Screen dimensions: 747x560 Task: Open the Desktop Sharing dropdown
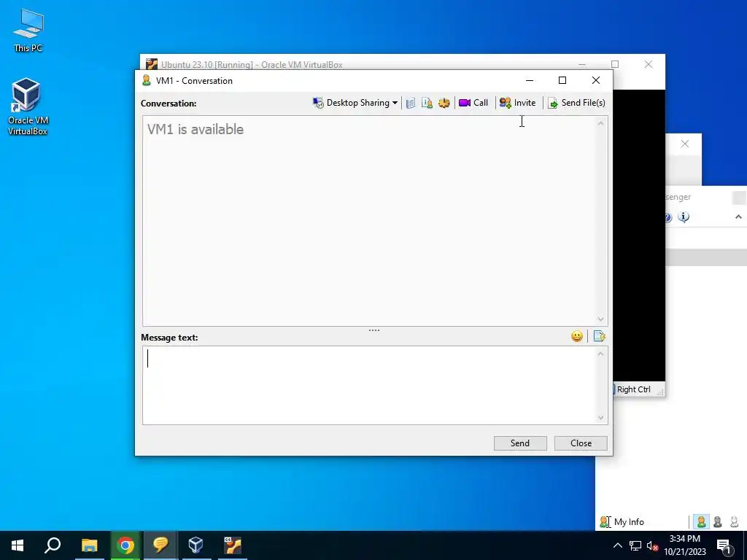point(355,103)
